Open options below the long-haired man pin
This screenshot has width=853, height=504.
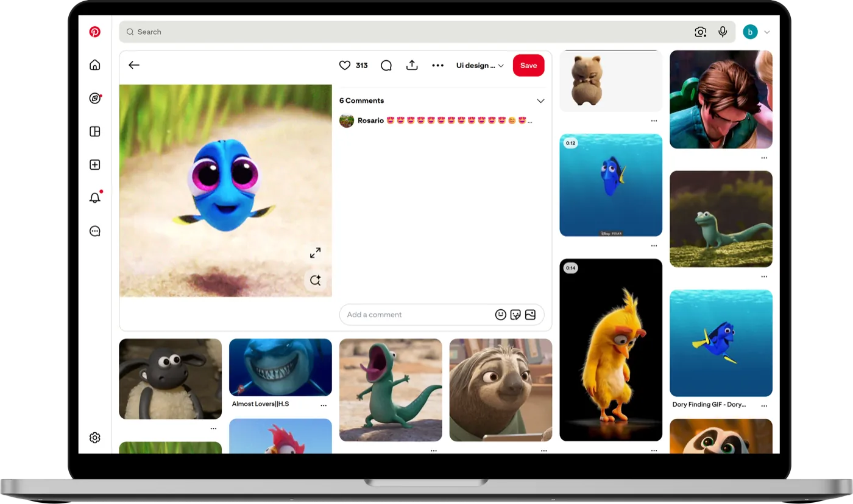pos(764,158)
